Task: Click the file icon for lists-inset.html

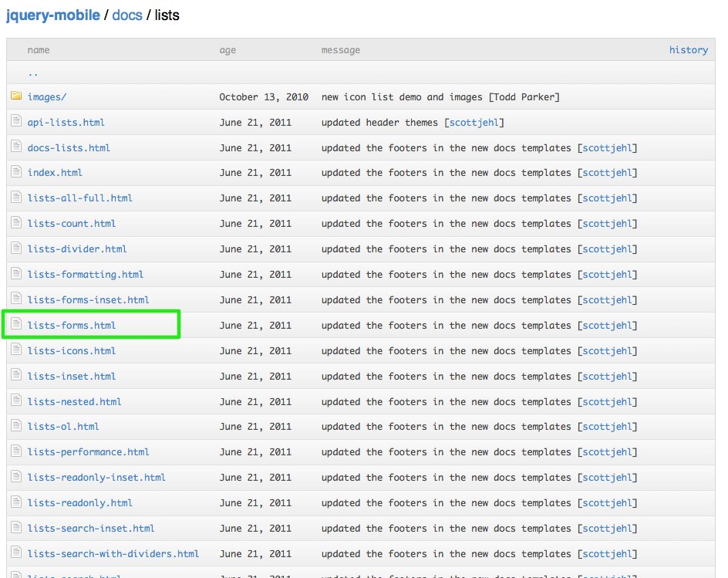Action: [16, 375]
